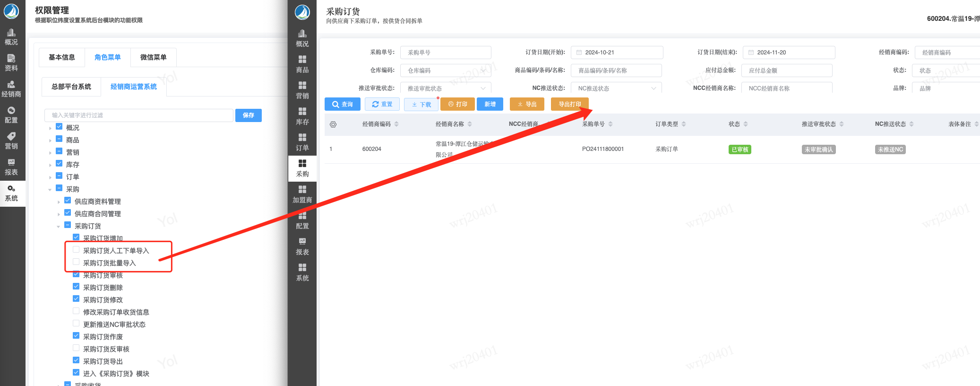The image size is (980, 386).
Task: Open 营销 in the 采购订货 window sidebar
Action: pyautogui.click(x=302, y=91)
